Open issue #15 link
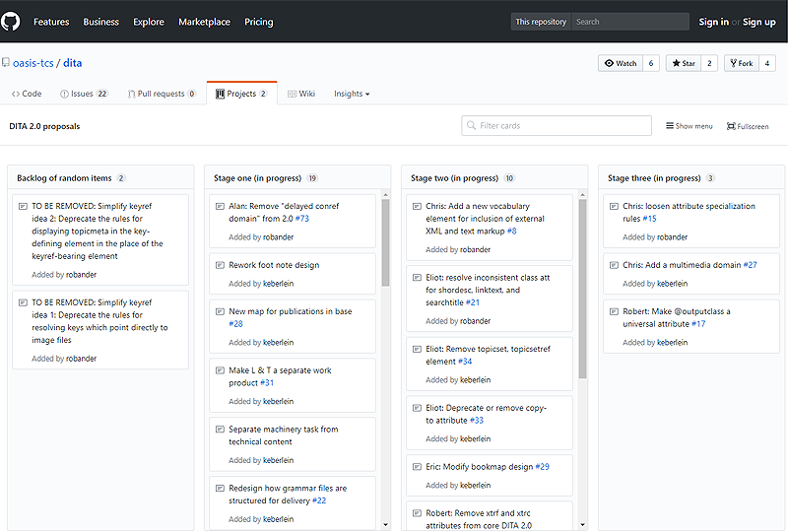788x532 pixels. pos(649,219)
